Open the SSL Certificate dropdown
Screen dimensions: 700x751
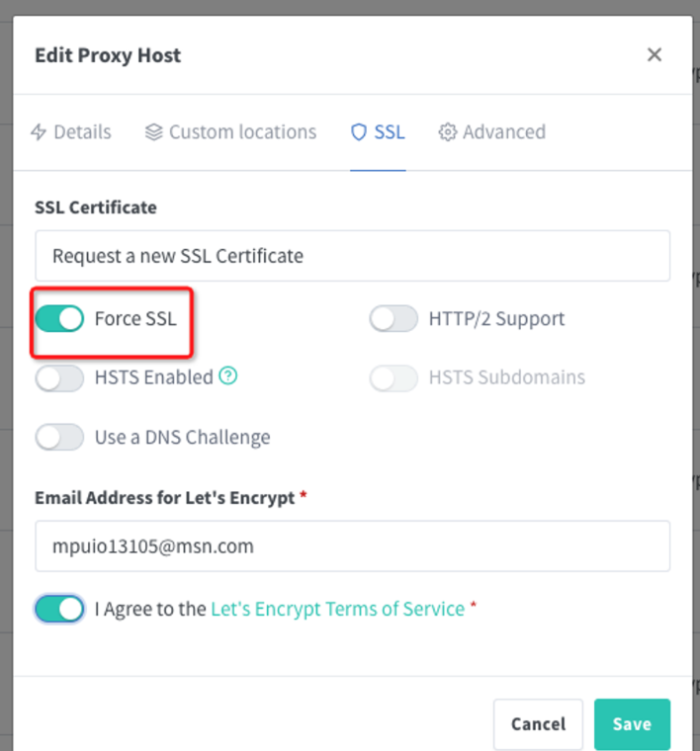(x=352, y=256)
